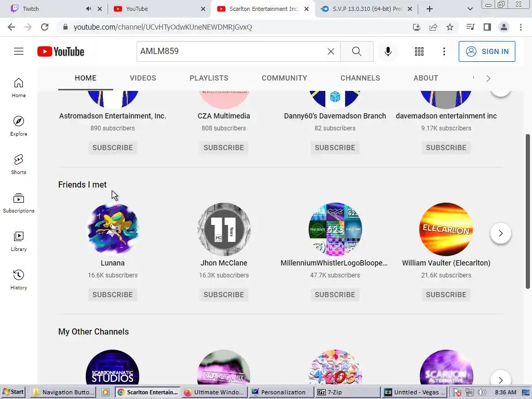Run search with the magnifier button

[356, 51]
